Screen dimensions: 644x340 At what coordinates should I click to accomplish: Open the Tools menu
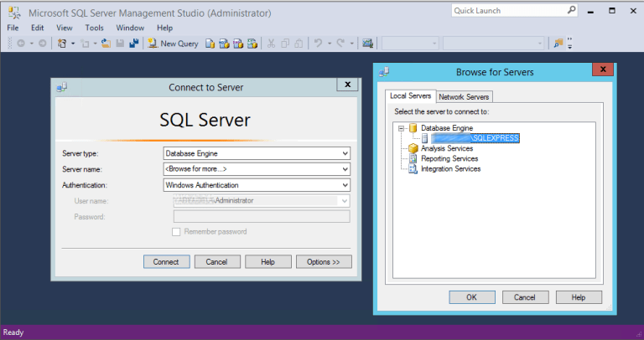(94, 28)
